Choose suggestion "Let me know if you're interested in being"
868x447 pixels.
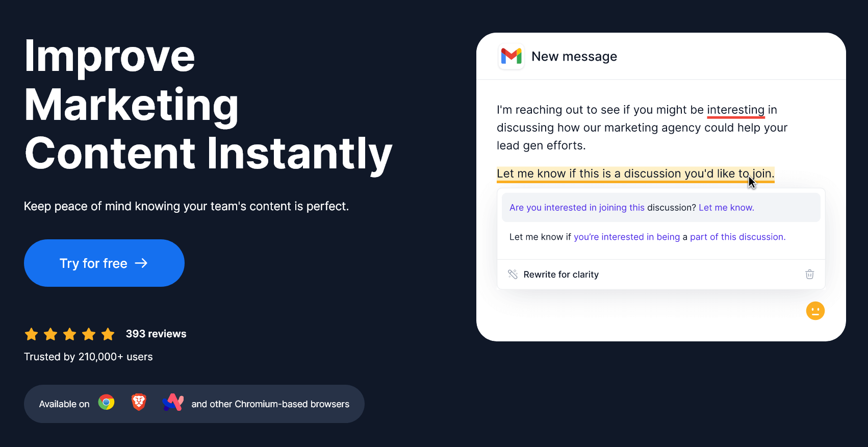tap(647, 237)
